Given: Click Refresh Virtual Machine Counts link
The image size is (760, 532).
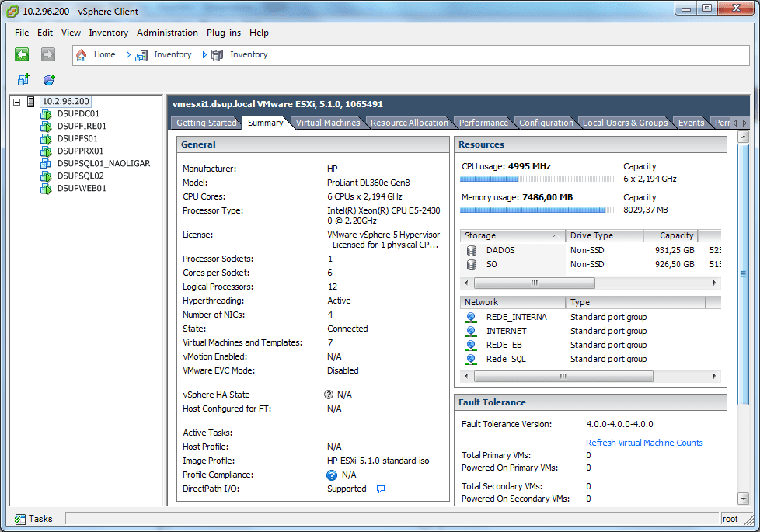Looking at the screenshot, I should click(644, 443).
